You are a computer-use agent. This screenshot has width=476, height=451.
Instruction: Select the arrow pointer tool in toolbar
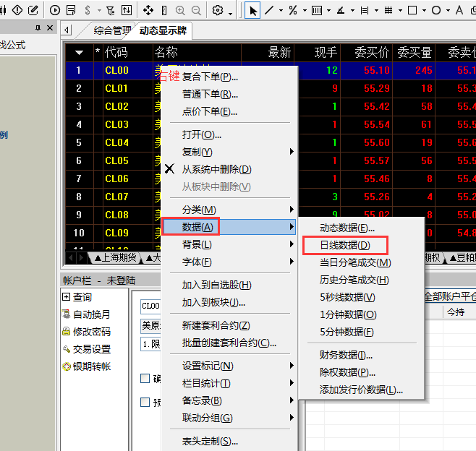point(252,10)
